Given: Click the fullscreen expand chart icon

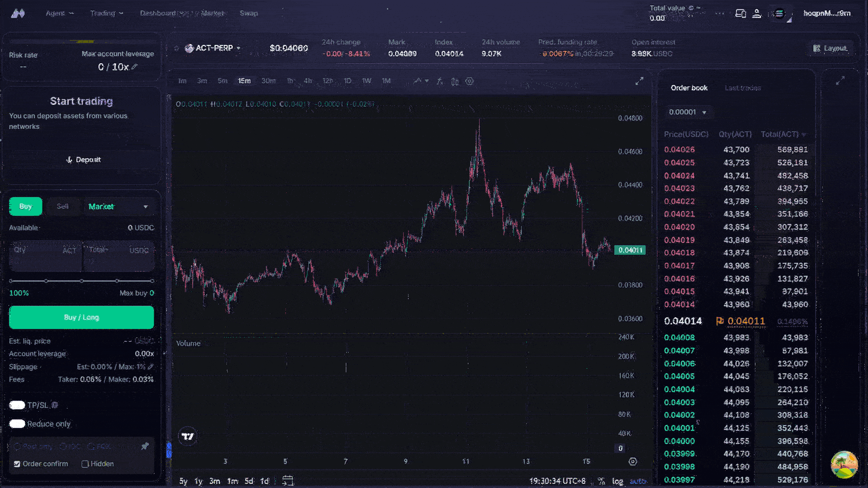Looking at the screenshot, I should 639,81.
